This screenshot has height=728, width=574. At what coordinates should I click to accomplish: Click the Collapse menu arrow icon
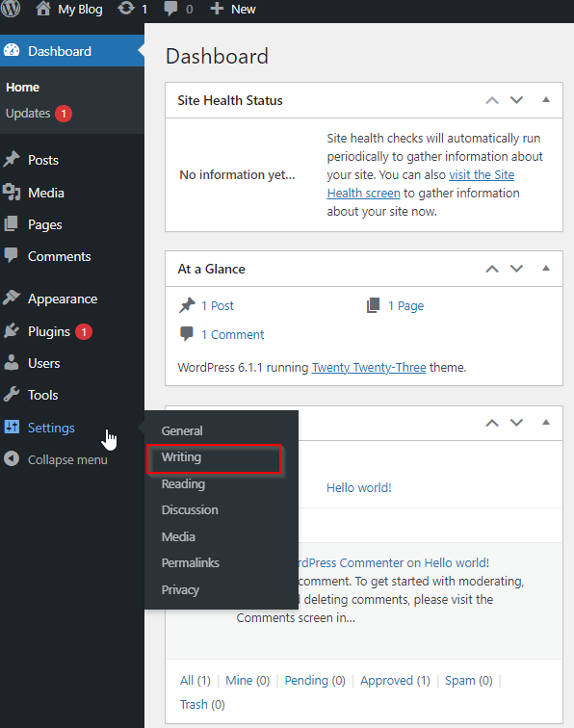pyautogui.click(x=12, y=459)
